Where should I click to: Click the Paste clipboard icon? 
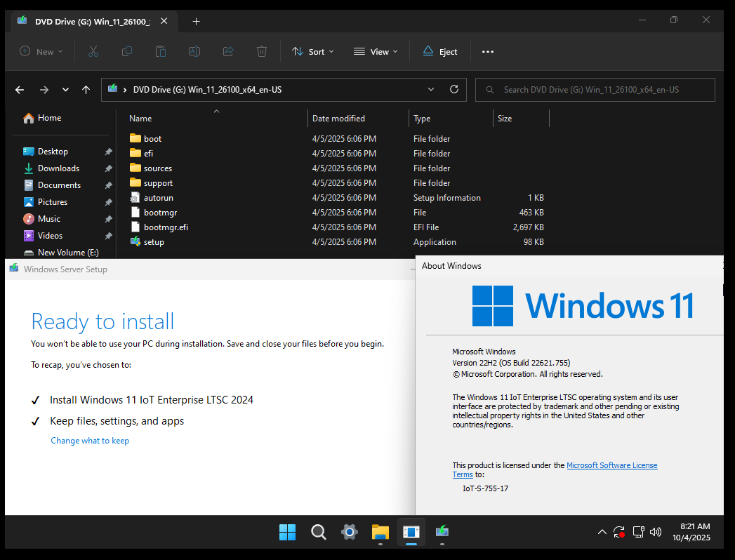[x=160, y=51]
